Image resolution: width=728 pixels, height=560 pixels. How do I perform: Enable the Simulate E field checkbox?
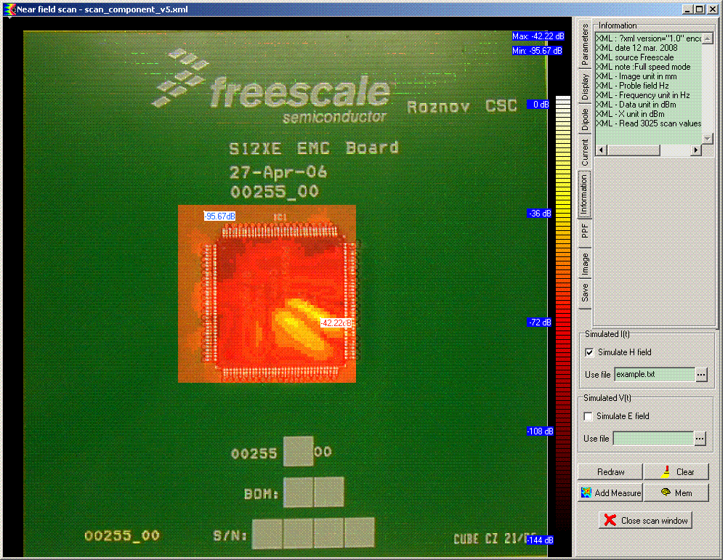589,416
